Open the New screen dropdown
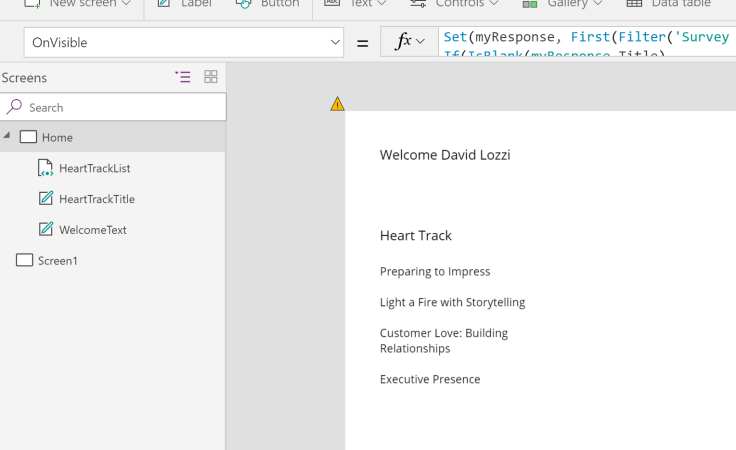The image size is (736, 450). tap(77, 4)
